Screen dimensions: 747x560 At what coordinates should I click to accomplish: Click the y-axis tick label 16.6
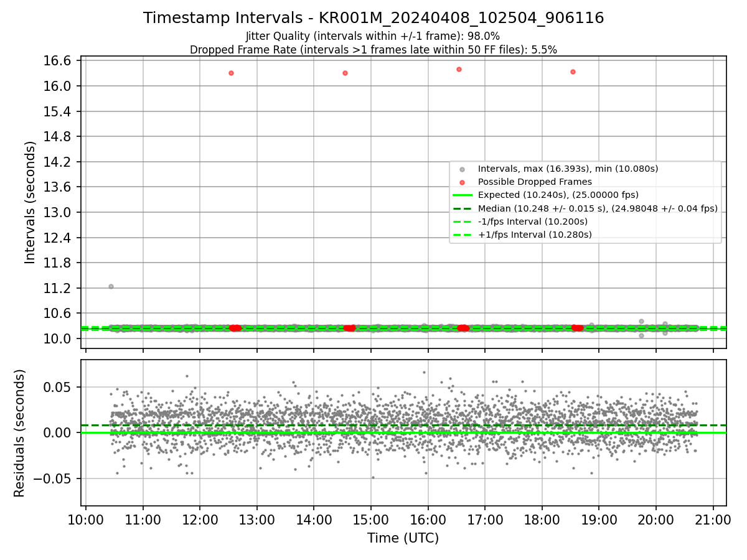[x=58, y=61]
